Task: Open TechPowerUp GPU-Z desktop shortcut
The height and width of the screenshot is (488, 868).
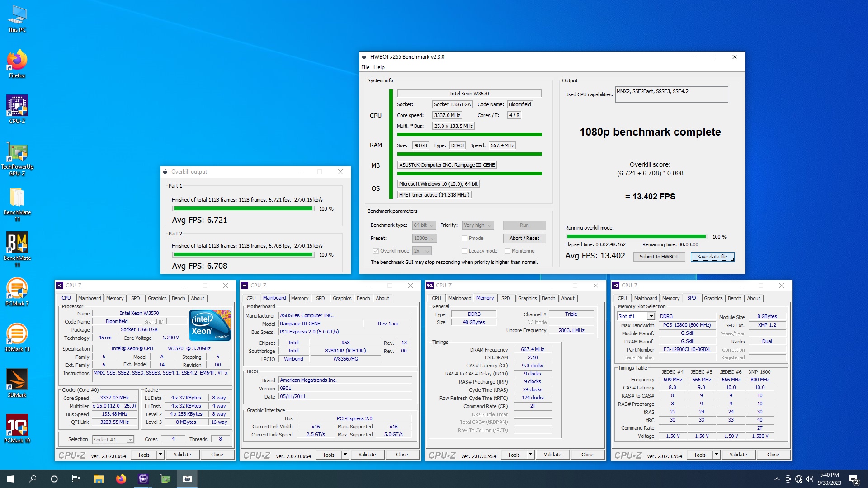Action: point(17,158)
